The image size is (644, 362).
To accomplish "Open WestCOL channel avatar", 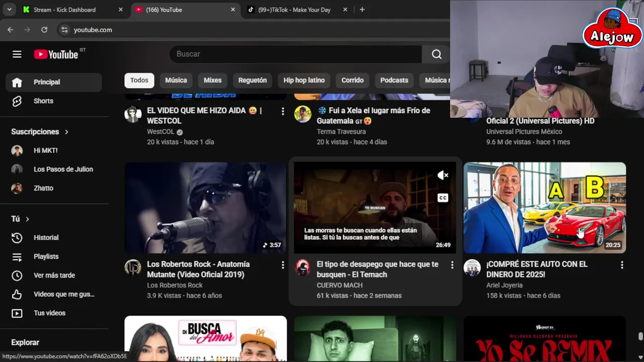I will (x=133, y=114).
